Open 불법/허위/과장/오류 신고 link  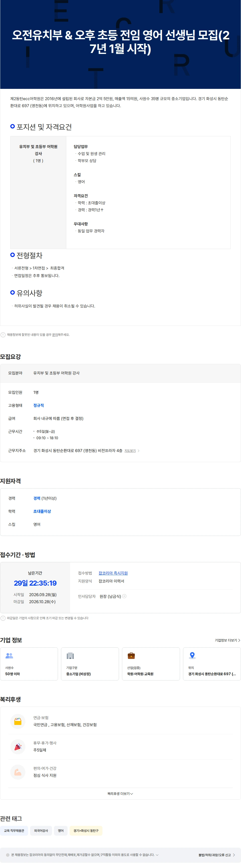click(216, 855)
